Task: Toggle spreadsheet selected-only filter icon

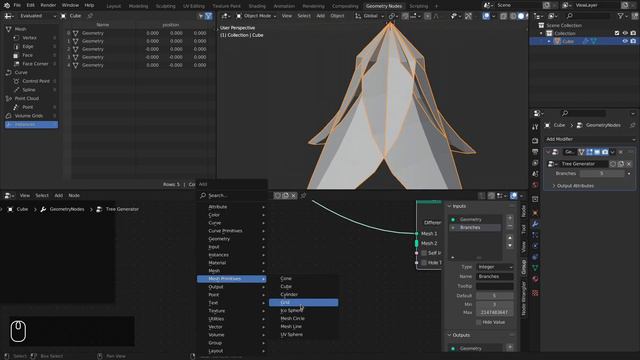Action: click(x=200, y=16)
